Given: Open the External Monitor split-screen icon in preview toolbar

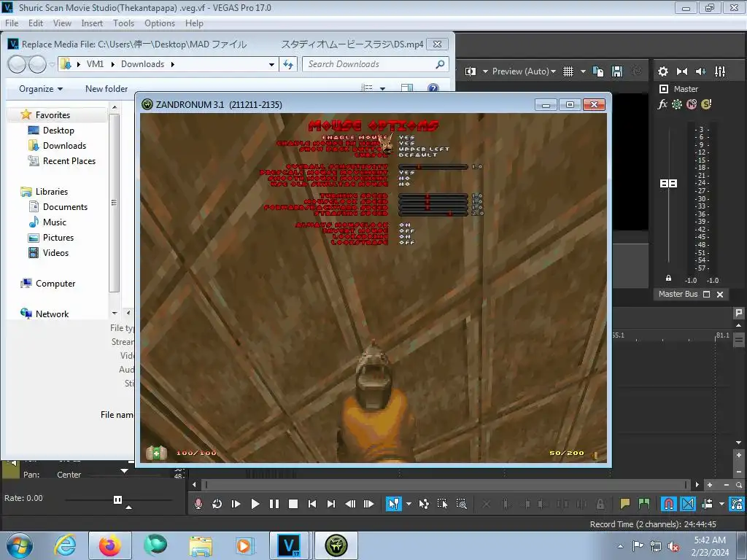Looking at the screenshot, I should pyautogui.click(x=471, y=71).
